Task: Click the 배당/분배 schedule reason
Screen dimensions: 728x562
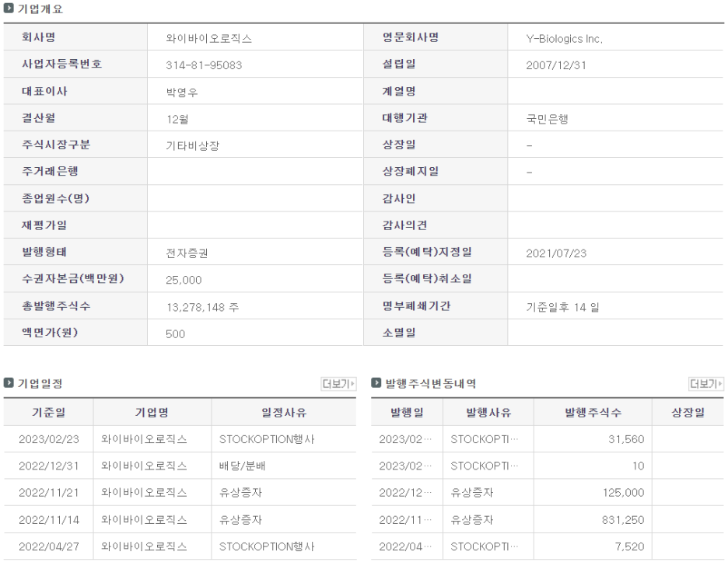Action: [242, 466]
